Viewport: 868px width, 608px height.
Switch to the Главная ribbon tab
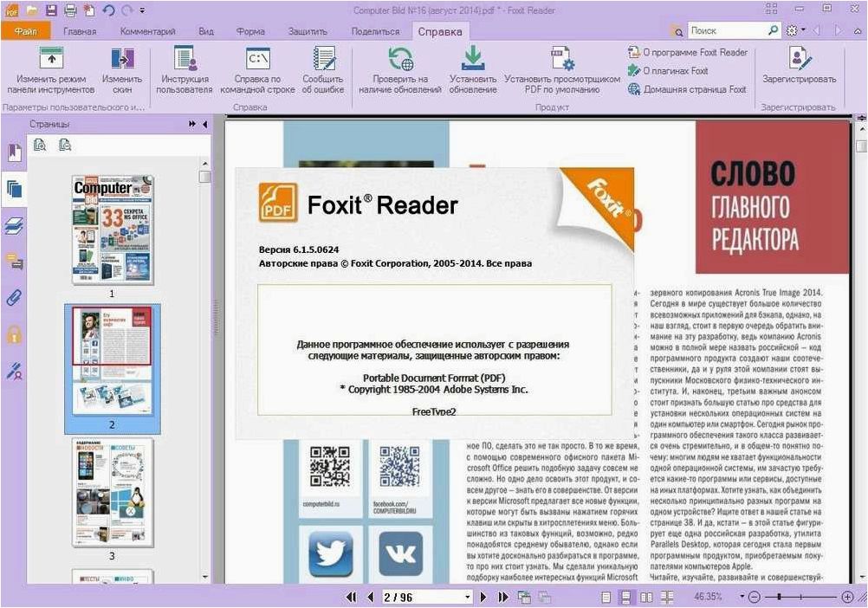tap(80, 31)
